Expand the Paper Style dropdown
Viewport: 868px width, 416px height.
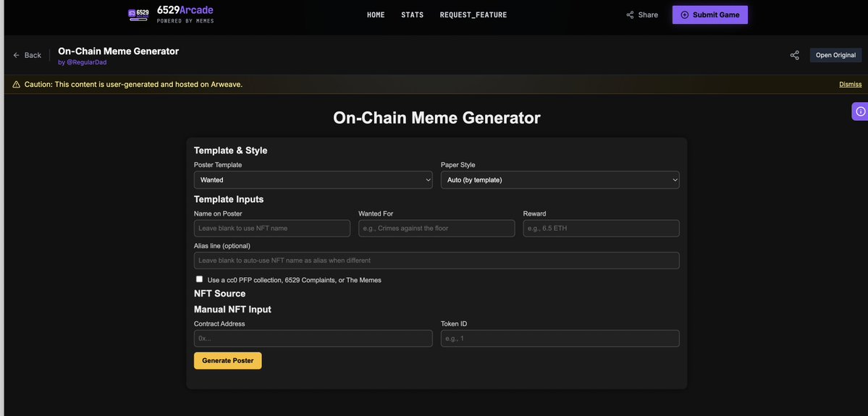[560, 180]
